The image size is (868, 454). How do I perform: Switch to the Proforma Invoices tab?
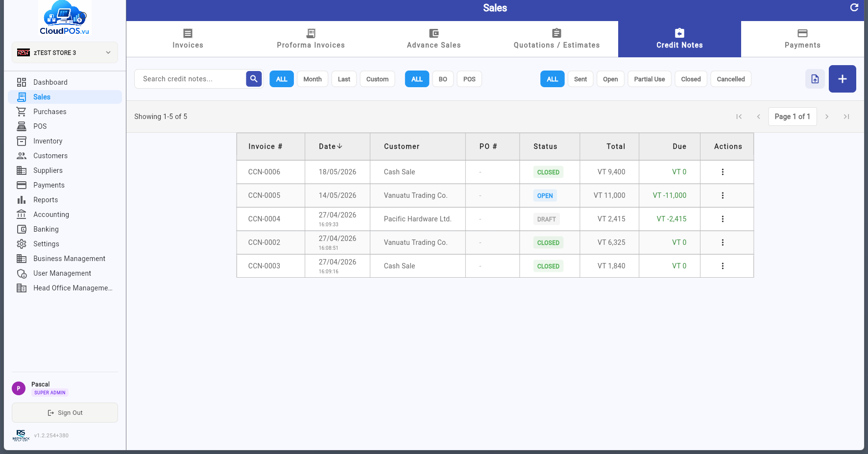311,39
